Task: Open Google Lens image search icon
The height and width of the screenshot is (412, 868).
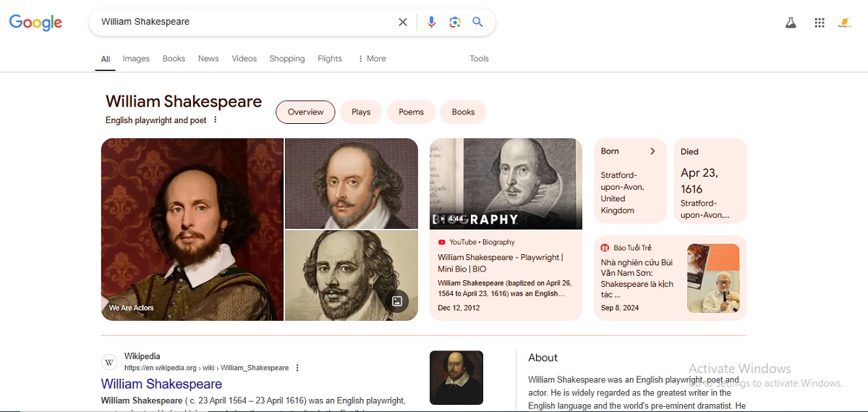Action: point(455,22)
